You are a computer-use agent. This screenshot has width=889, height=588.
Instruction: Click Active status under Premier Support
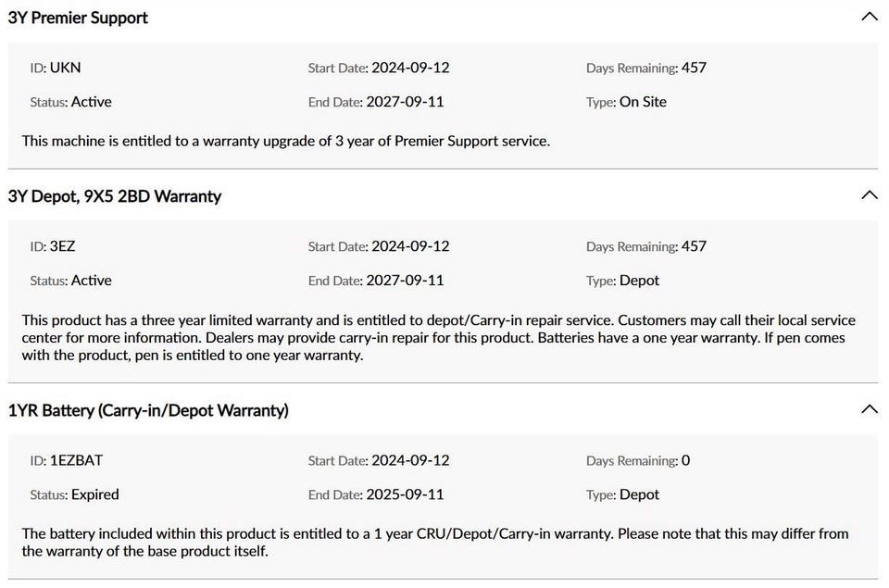[x=92, y=102]
